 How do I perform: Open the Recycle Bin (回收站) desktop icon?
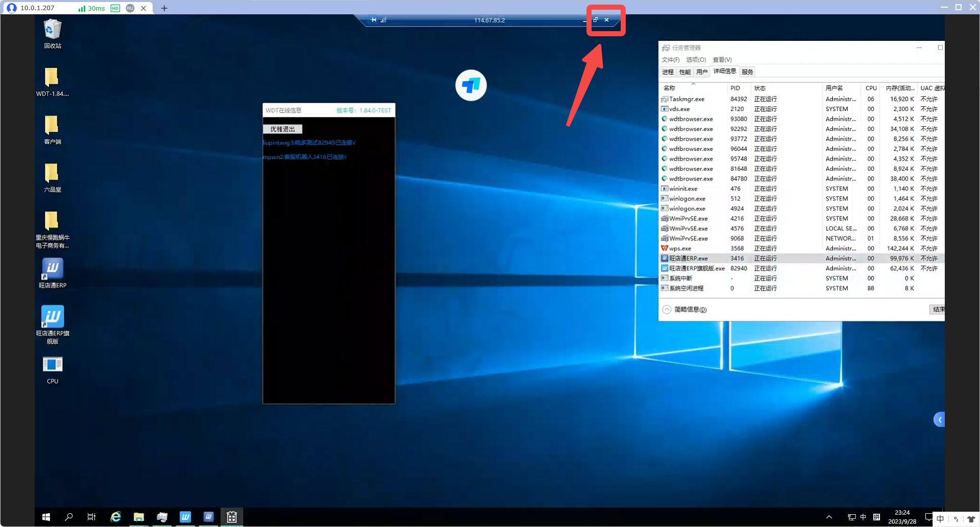coord(53,34)
